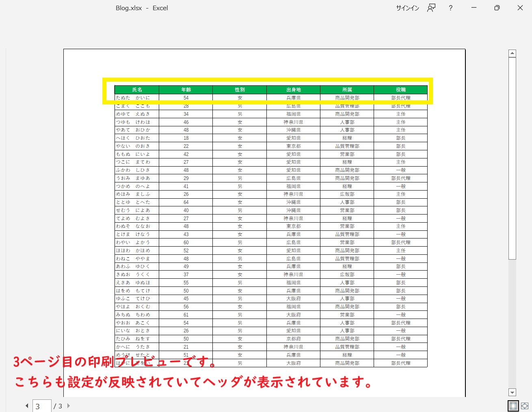Click the name はをめ もてけ
532x412 pixels.
pyautogui.click(x=133, y=291)
